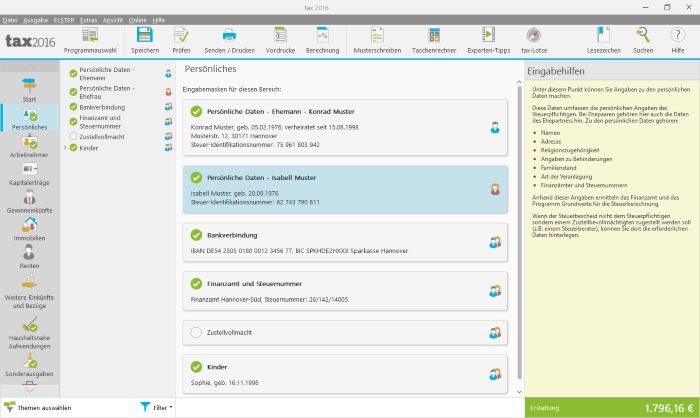The width and height of the screenshot is (700, 418).
Task: Open the Berechnung calculation view
Action: [322, 41]
